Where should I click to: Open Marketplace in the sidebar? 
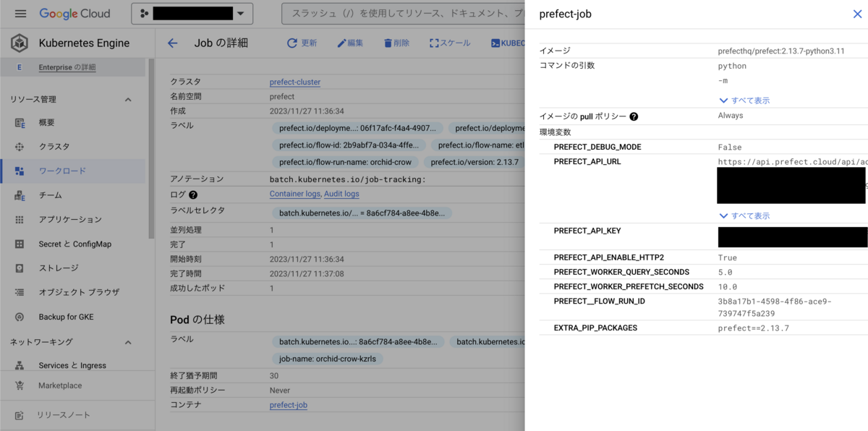point(60,385)
